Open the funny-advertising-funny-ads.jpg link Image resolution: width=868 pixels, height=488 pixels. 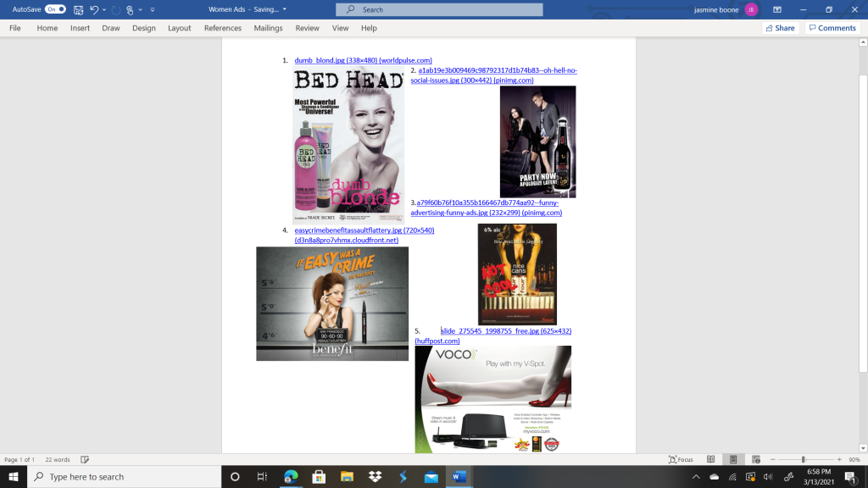487,208
